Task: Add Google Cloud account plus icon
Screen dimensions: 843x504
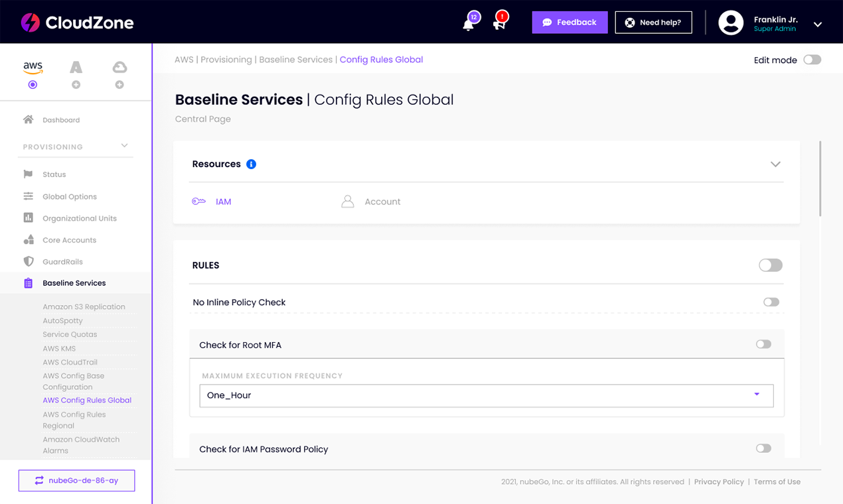Action: click(119, 85)
